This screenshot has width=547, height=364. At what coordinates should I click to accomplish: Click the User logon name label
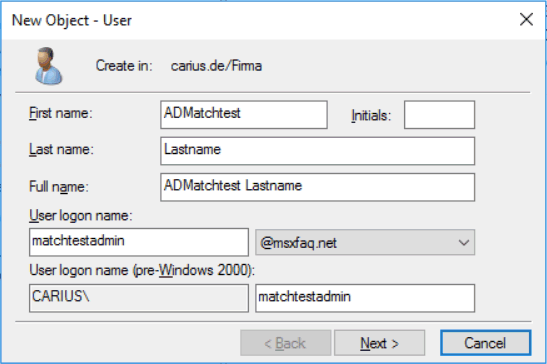coord(81,216)
